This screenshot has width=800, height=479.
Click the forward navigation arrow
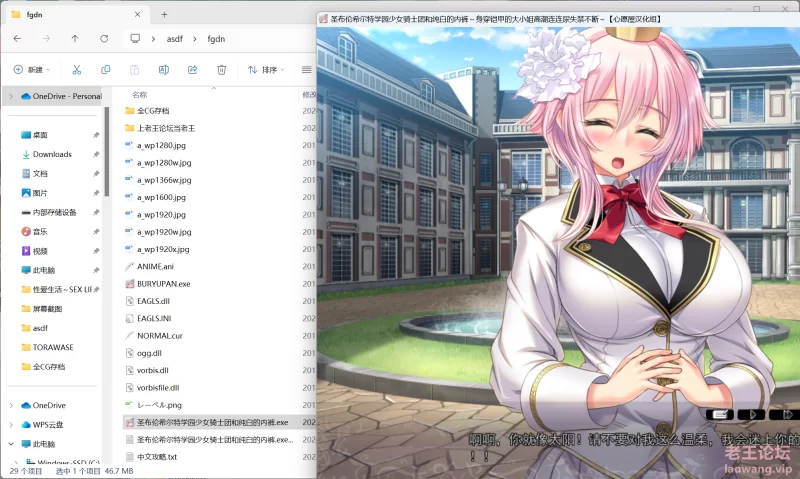pos(46,39)
